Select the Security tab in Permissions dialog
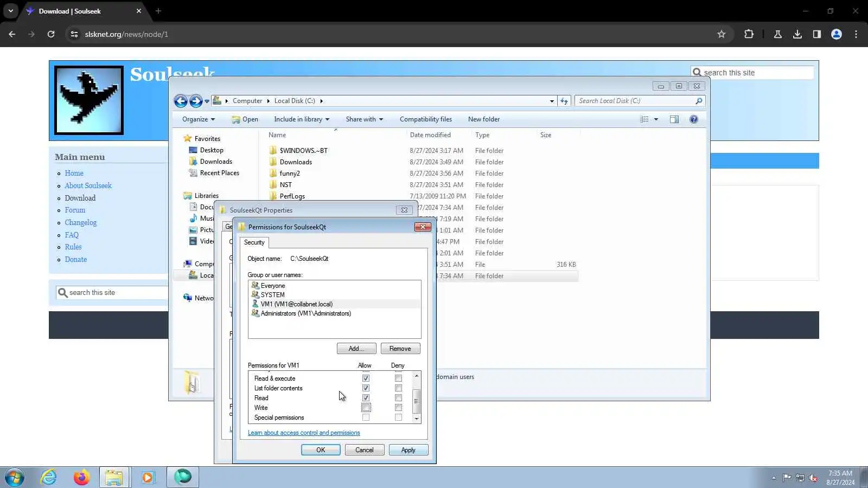This screenshot has height=488, width=868. 254,242
